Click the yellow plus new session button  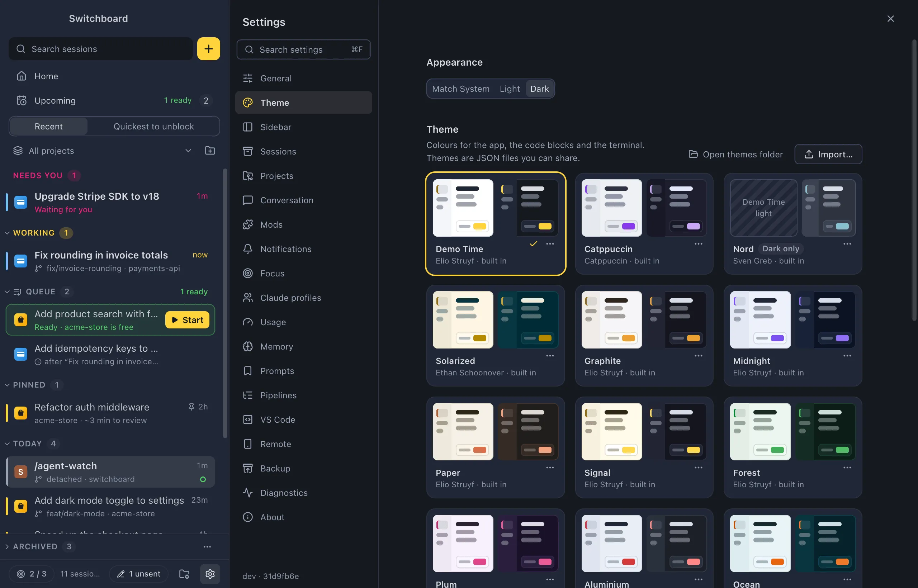pos(208,49)
